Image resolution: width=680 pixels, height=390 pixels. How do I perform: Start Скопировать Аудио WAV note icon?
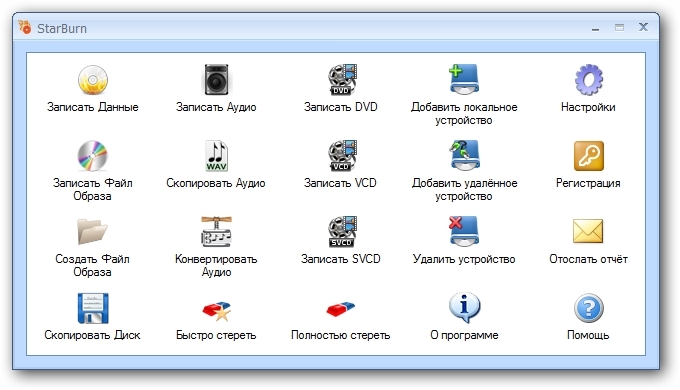[x=216, y=156]
